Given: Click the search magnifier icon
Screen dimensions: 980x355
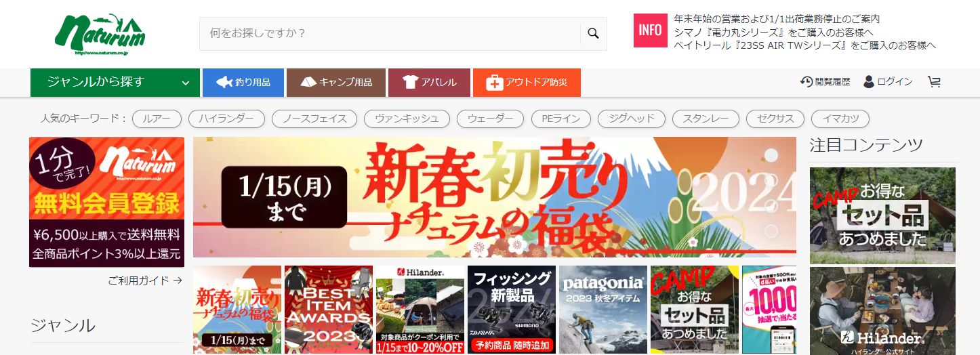Looking at the screenshot, I should click(x=593, y=34).
